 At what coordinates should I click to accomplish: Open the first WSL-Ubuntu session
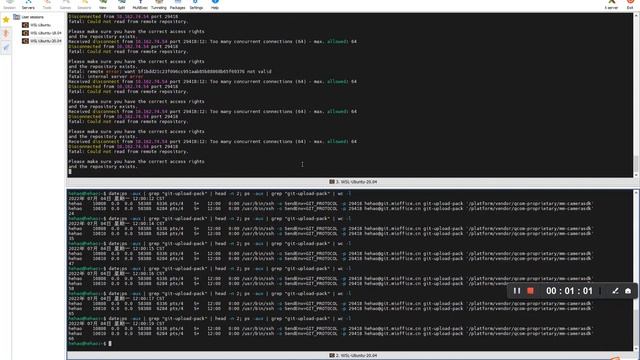click(x=36, y=25)
